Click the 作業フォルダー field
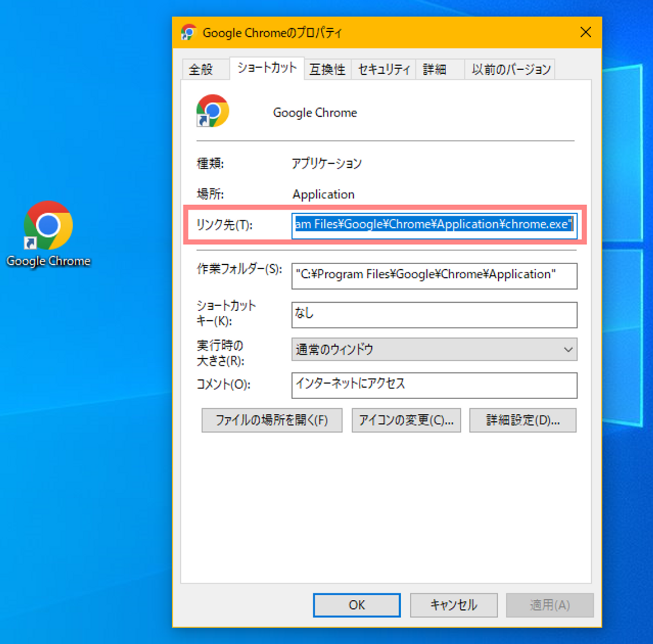 434,276
